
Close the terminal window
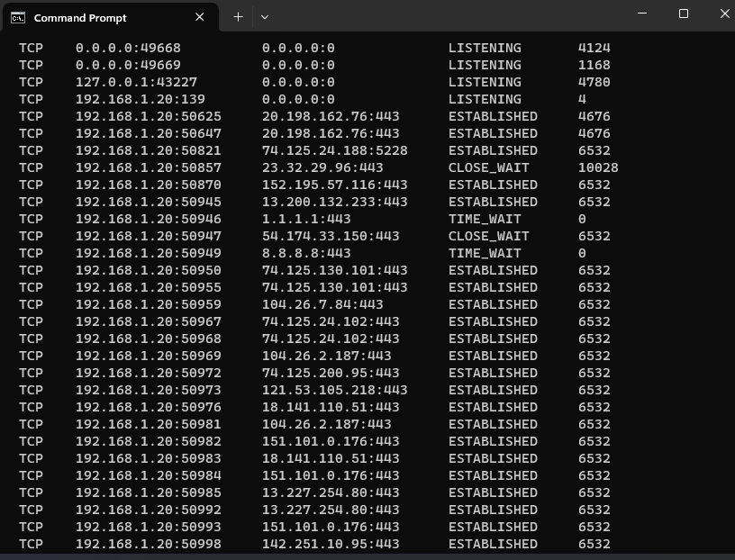[x=725, y=14]
